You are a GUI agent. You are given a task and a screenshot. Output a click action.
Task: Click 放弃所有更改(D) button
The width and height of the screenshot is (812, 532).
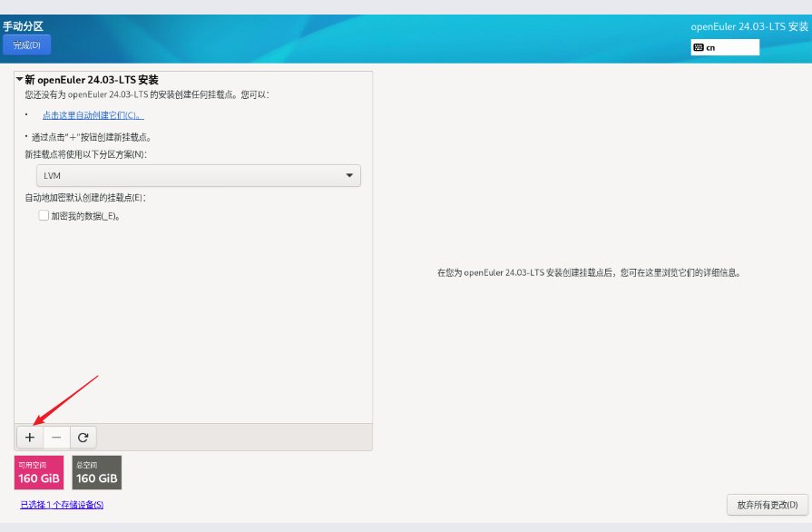[x=768, y=505]
